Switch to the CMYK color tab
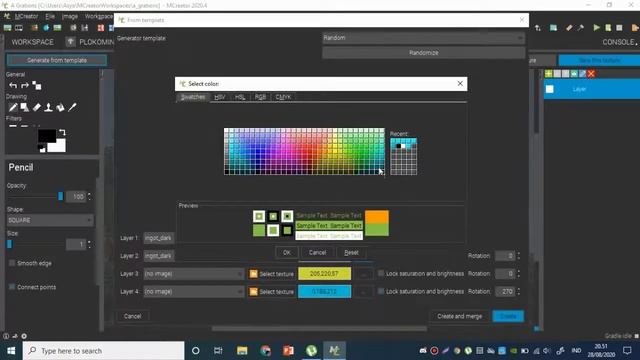This screenshot has width=640, height=360. coord(283,97)
